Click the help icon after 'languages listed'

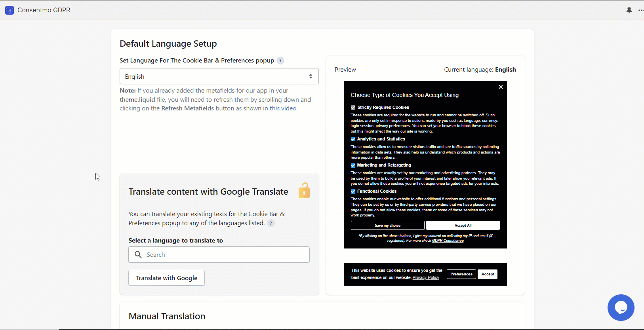[x=271, y=223]
